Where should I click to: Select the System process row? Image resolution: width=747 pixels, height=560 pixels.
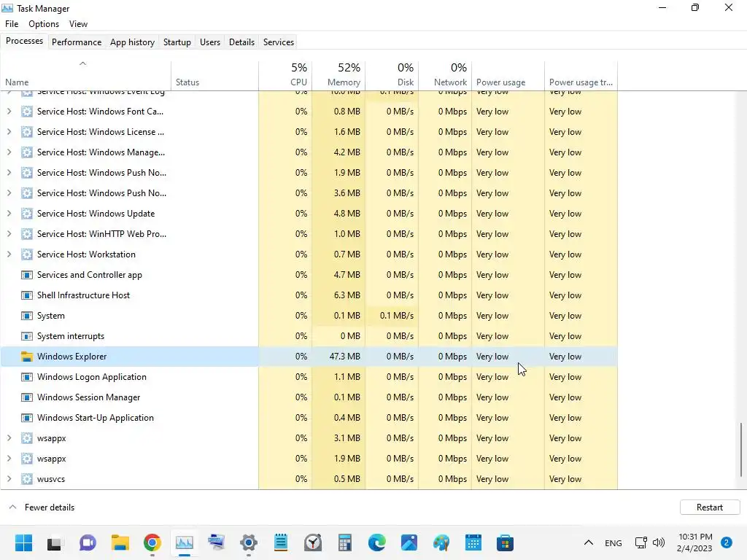click(x=309, y=316)
